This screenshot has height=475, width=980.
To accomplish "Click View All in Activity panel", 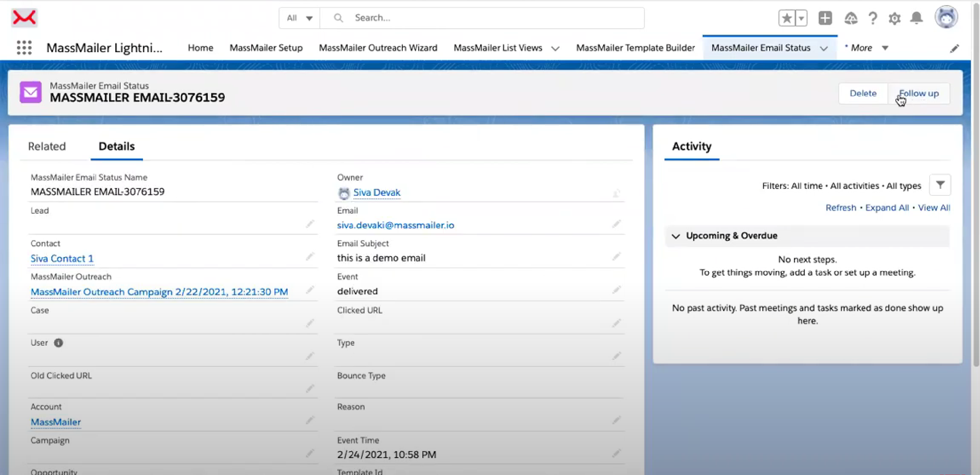I will pyautogui.click(x=934, y=208).
